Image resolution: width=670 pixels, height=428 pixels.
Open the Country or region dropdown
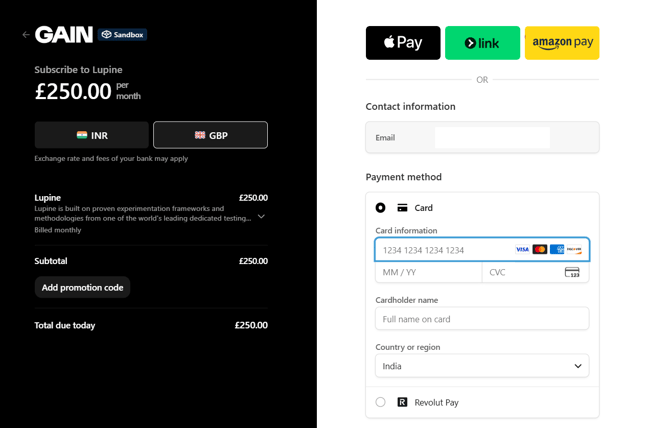click(x=482, y=366)
